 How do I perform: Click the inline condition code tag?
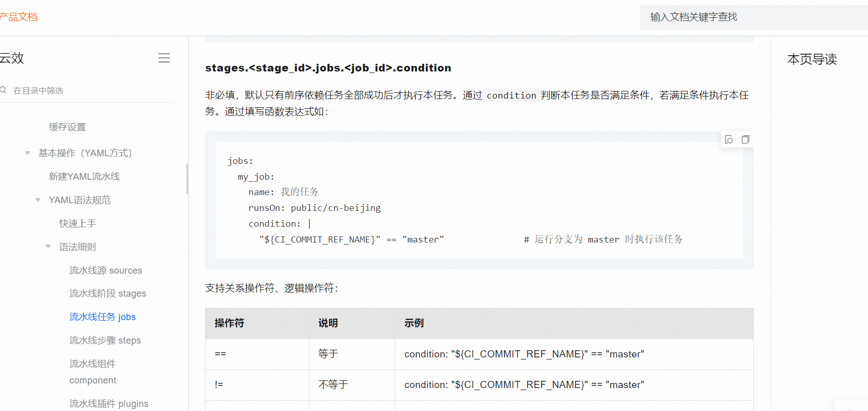point(512,95)
